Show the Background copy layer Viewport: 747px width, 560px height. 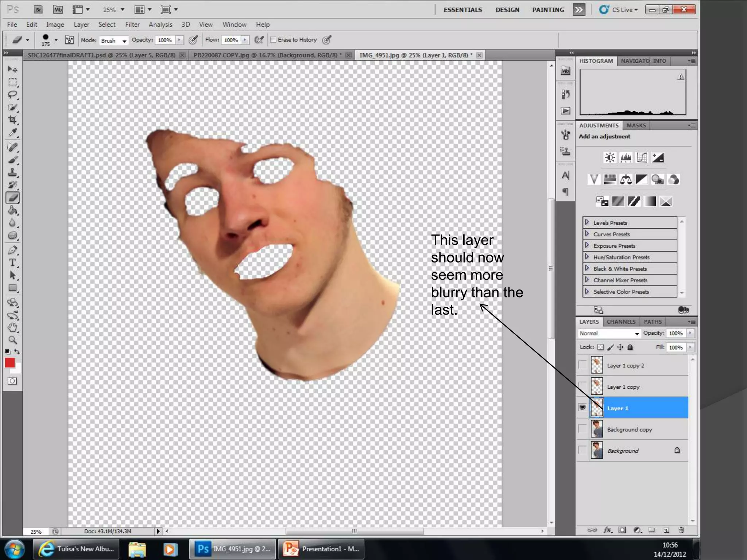[582, 429]
